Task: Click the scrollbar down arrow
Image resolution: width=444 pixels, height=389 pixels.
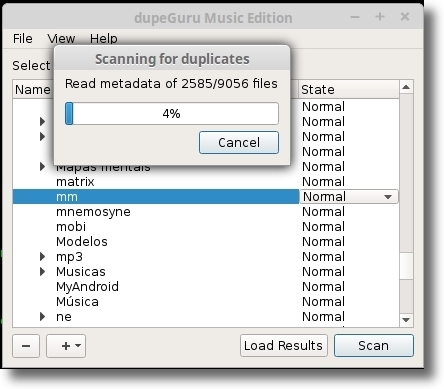Action: coord(406,320)
